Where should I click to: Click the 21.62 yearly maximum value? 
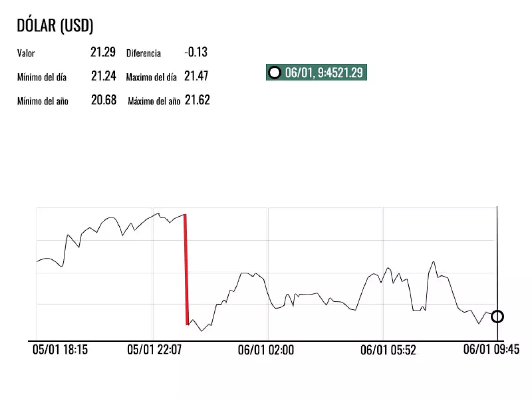point(197,100)
